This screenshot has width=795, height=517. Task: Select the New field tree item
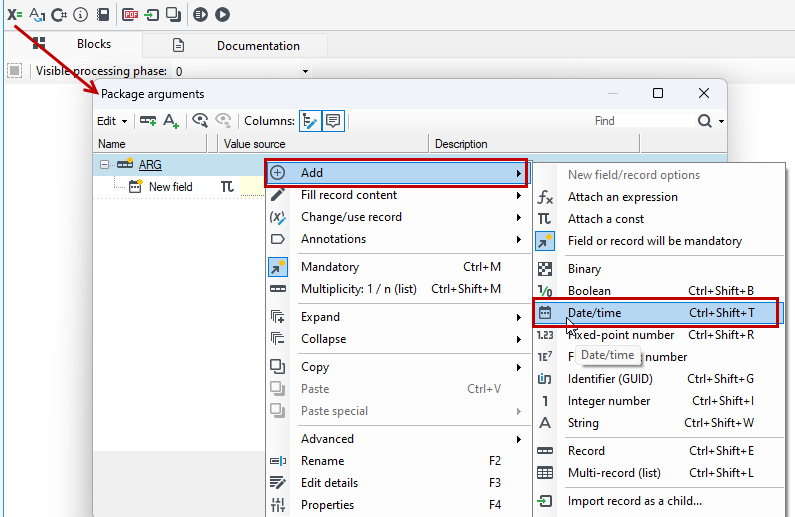tap(170, 187)
